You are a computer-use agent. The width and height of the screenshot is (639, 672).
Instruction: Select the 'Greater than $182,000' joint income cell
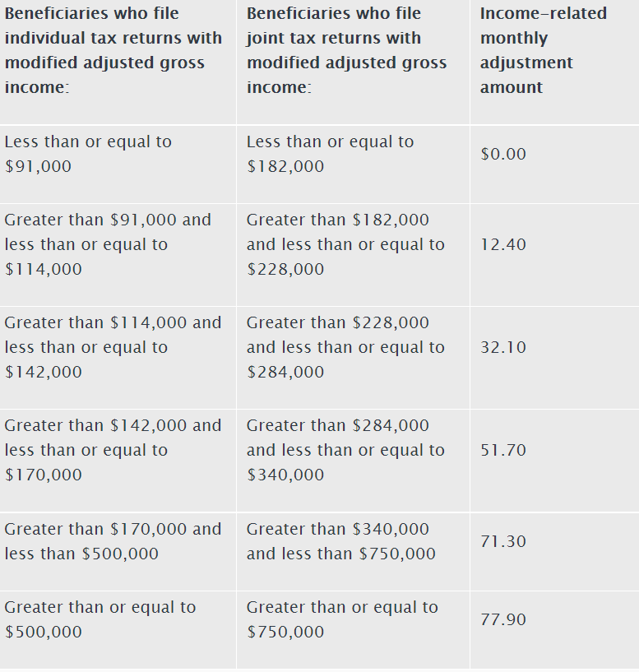coord(345,244)
